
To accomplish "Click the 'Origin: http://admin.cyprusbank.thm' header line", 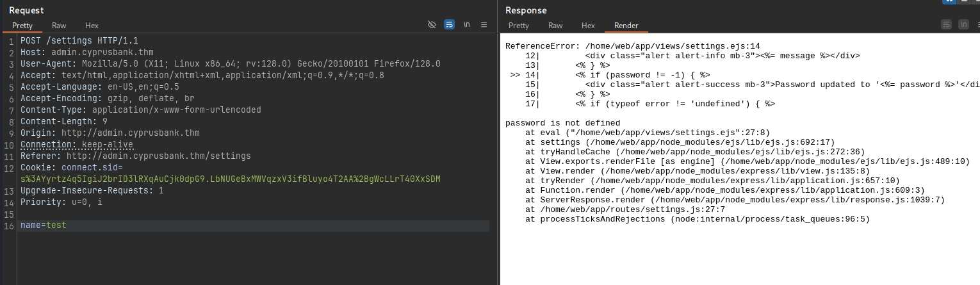I will [110, 133].
